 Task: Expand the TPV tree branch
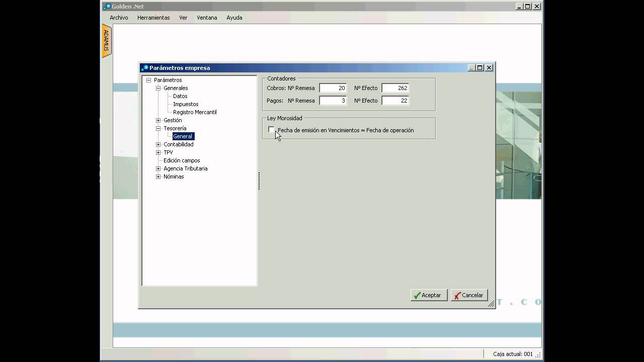click(158, 152)
